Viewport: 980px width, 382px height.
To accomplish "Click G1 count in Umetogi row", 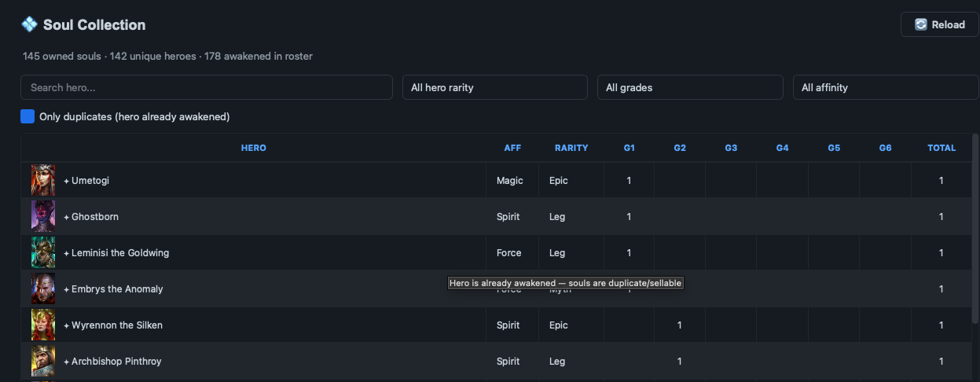I will coord(629,181).
